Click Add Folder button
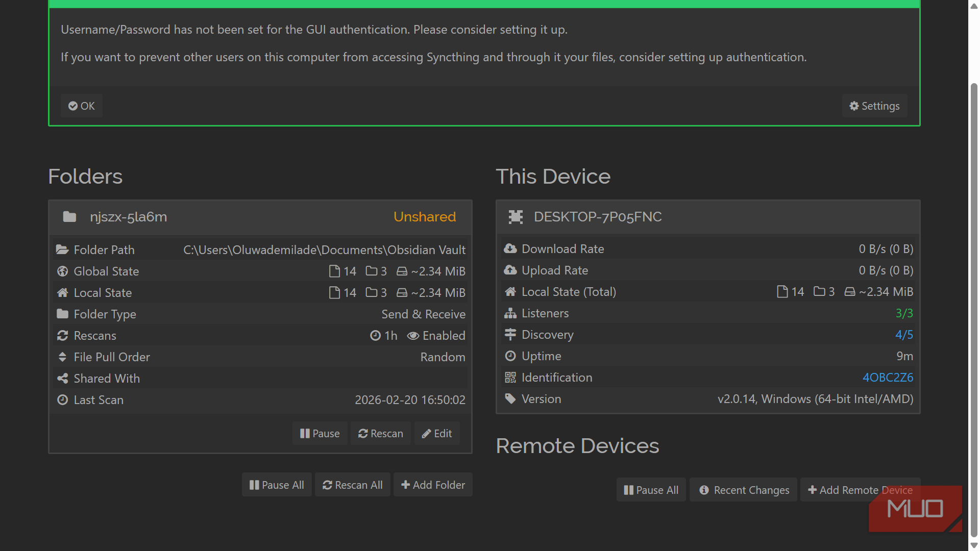Screen dimensions: 980x551 [433, 485]
